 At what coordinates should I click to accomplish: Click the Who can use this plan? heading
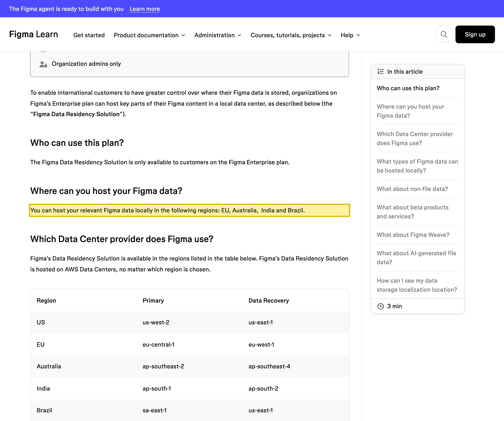coord(77,143)
